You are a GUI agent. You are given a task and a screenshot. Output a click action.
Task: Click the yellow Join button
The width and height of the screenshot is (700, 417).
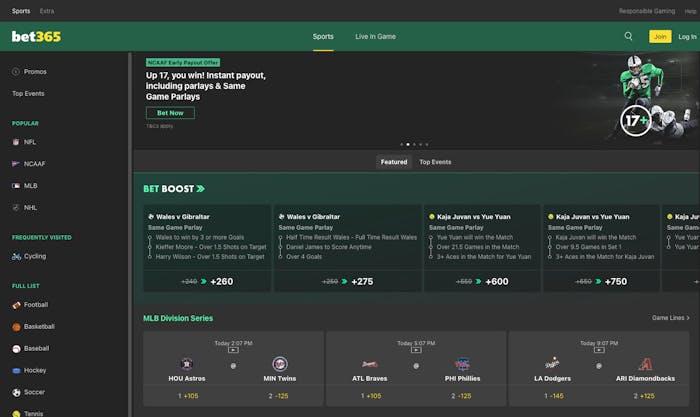pyautogui.click(x=660, y=37)
